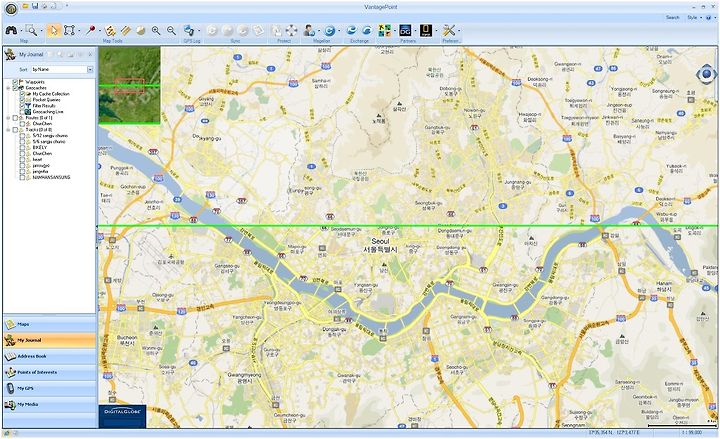This screenshot has height=439, width=720.
Task: Select the ChunChen route item
Action: (42, 124)
